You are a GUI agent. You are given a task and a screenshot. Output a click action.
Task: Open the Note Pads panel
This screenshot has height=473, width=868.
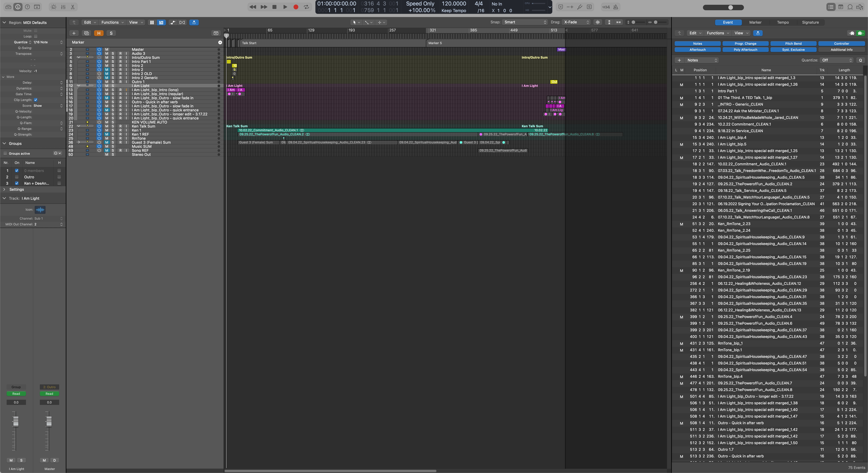841,7
